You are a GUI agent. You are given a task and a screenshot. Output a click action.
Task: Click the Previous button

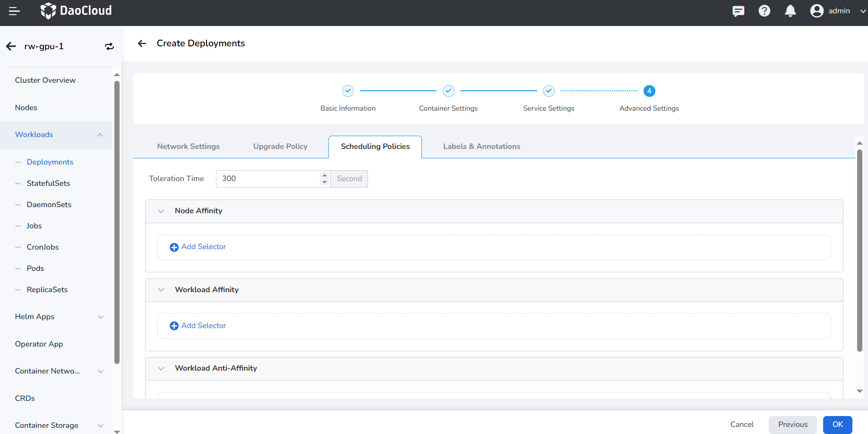pos(792,425)
